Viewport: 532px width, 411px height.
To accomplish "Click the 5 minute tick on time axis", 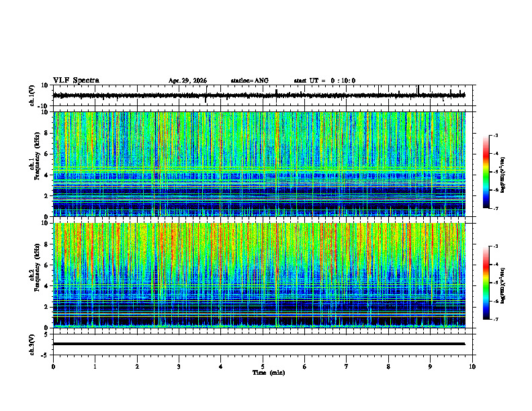I will [263, 367].
